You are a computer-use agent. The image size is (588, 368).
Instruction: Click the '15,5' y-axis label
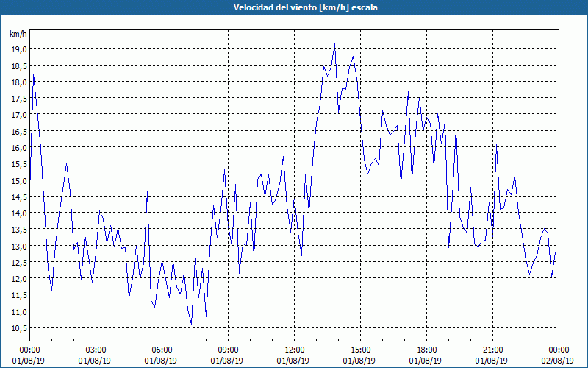click(20, 164)
